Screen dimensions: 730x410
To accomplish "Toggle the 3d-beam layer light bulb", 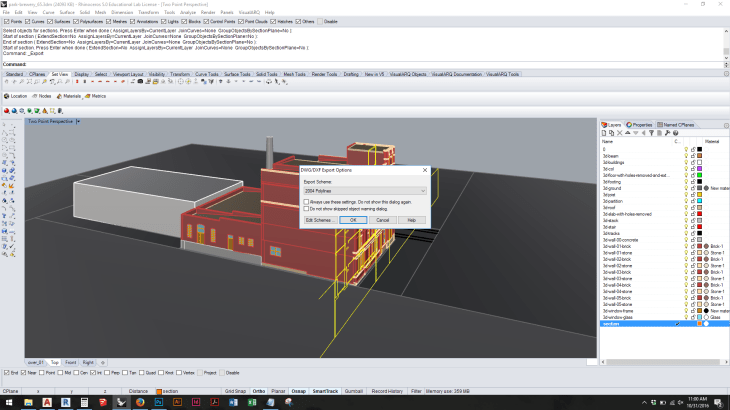I will click(685, 155).
